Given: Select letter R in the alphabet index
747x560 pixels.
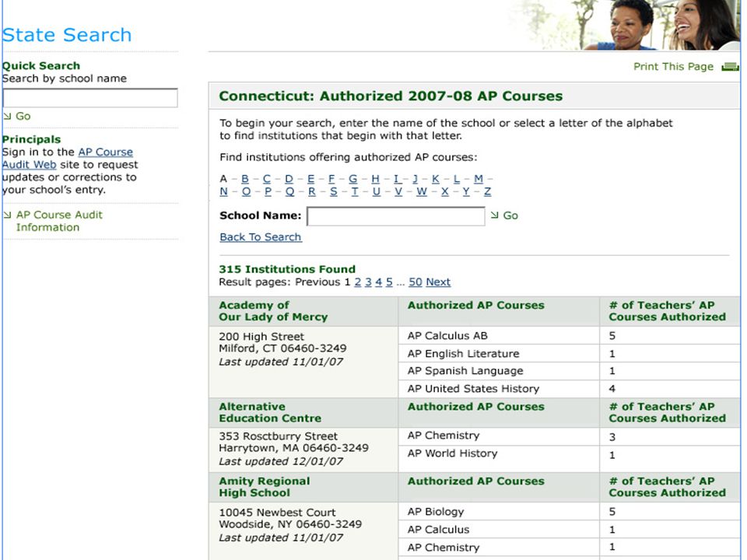Looking at the screenshot, I should 311,192.
